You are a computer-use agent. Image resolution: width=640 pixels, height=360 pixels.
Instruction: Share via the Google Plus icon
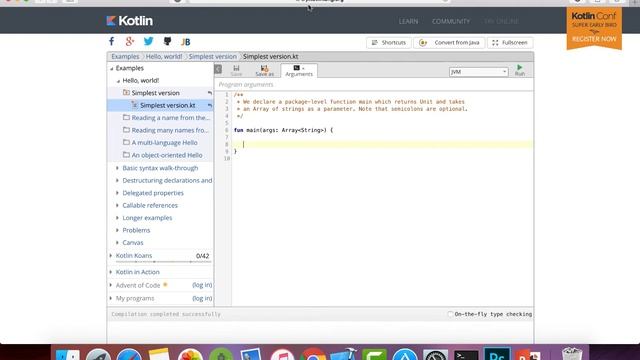[130, 41]
